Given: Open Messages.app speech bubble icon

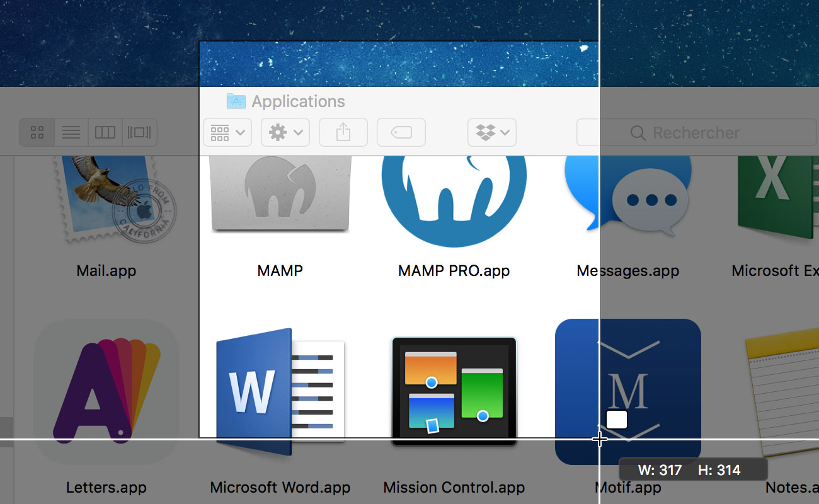Looking at the screenshot, I should click(630, 195).
